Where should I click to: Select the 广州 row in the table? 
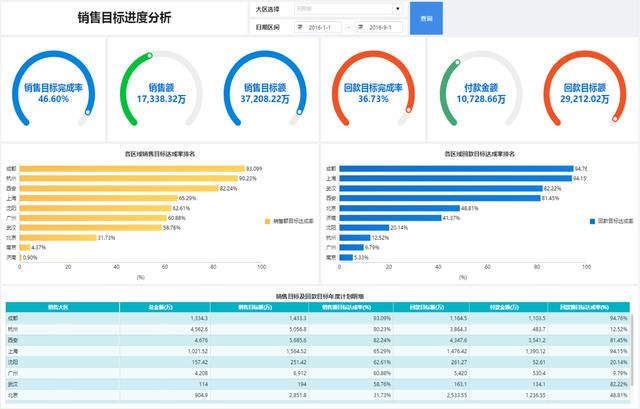[x=318, y=373]
